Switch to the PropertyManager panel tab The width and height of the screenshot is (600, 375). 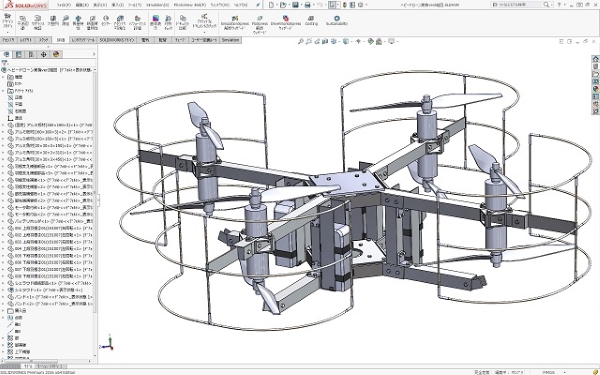[x=19, y=54]
